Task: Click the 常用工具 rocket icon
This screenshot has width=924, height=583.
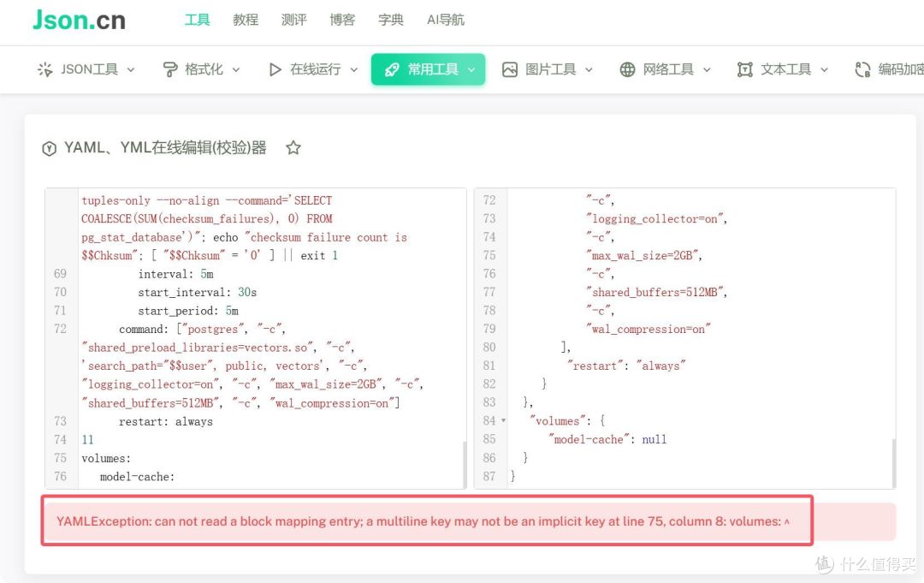Action: pos(392,69)
